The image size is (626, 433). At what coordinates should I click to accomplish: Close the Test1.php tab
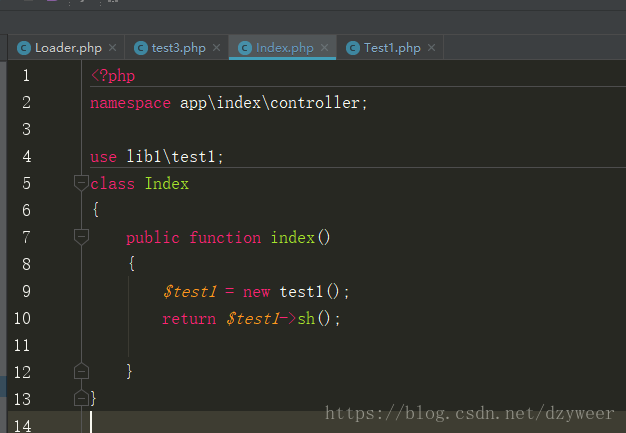click(431, 47)
